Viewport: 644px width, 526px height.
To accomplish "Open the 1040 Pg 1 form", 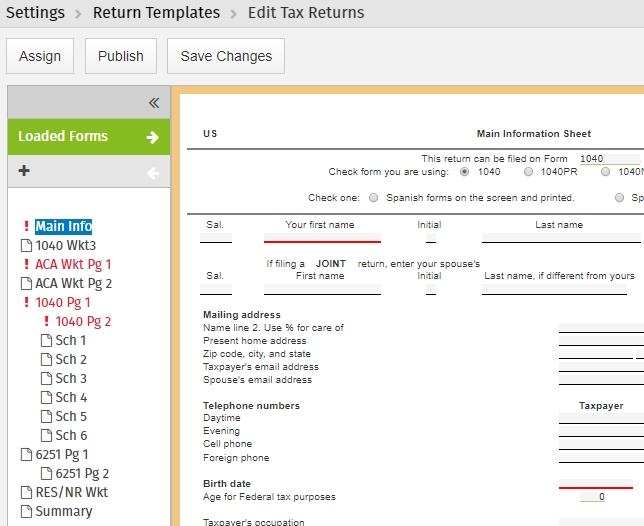I will point(63,303).
